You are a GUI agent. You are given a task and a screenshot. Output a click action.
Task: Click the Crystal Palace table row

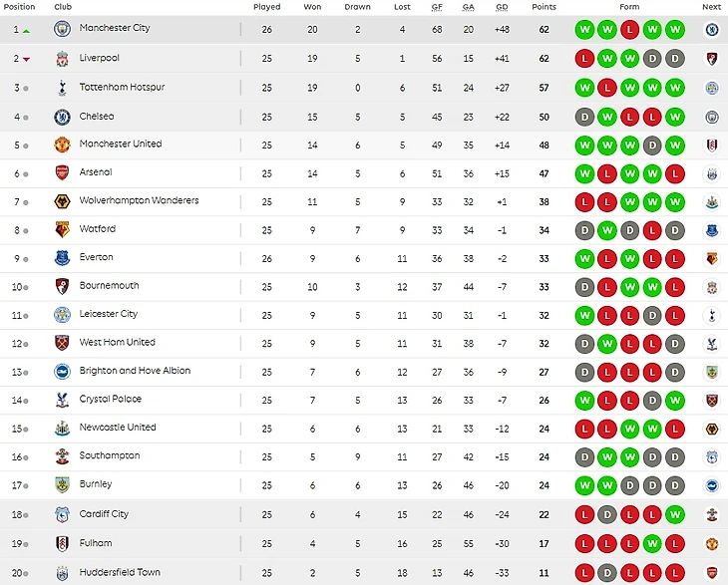(299, 400)
